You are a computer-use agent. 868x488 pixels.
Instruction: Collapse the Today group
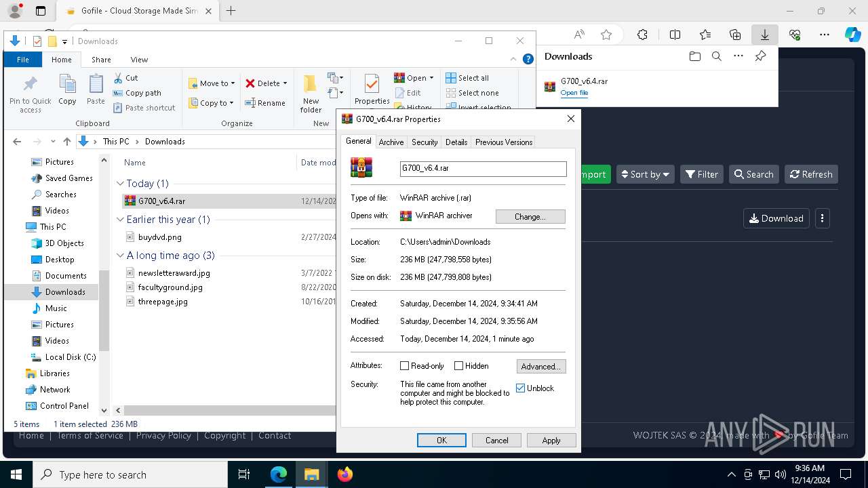[x=120, y=184]
